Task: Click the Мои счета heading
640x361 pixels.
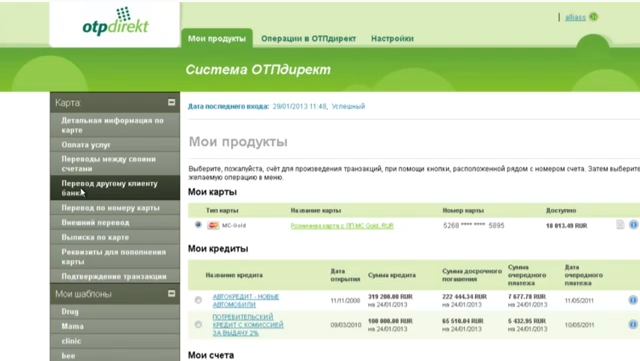Action: [211, 355]
